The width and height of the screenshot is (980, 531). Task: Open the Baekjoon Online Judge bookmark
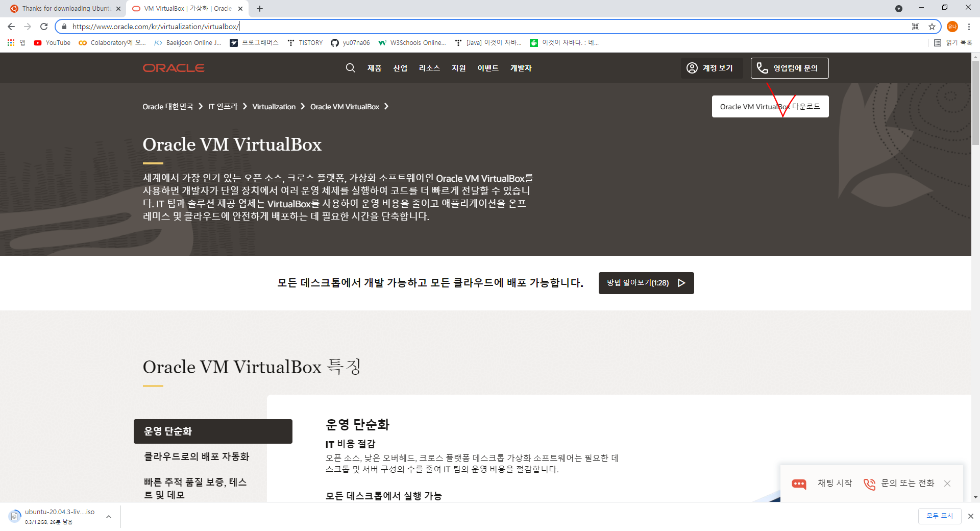pos(188,43)
